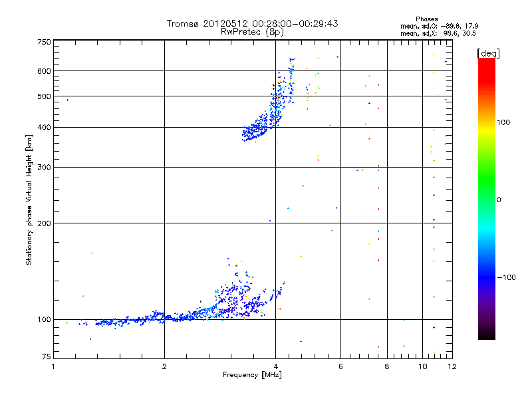This screenshot has width=532, height=399.
Task: Click the y-axis "100" tick label
Action: coord(44,319)
